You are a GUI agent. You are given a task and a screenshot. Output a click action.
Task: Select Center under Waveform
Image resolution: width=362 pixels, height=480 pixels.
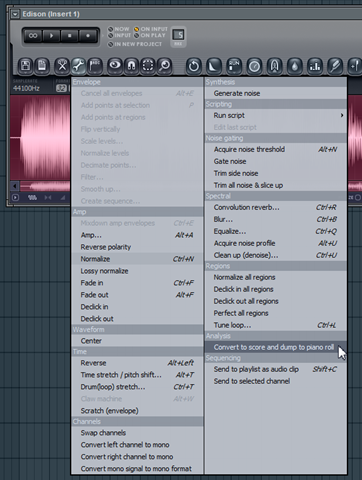click(137, 341)
